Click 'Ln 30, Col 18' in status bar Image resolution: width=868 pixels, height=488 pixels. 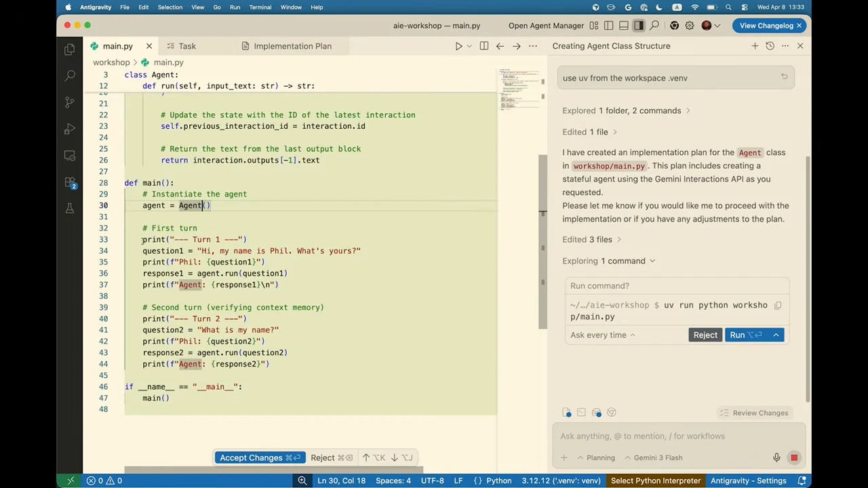point(341,481)
